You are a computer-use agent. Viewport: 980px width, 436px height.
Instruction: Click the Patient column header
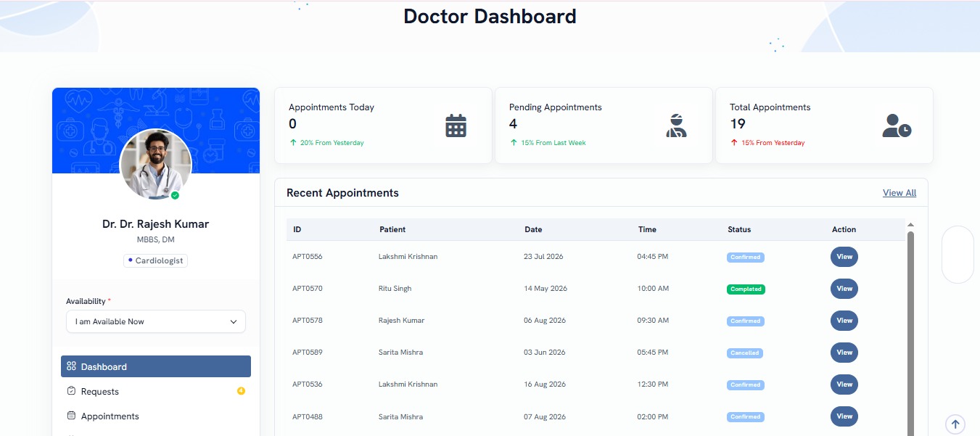tap(392, 229)
